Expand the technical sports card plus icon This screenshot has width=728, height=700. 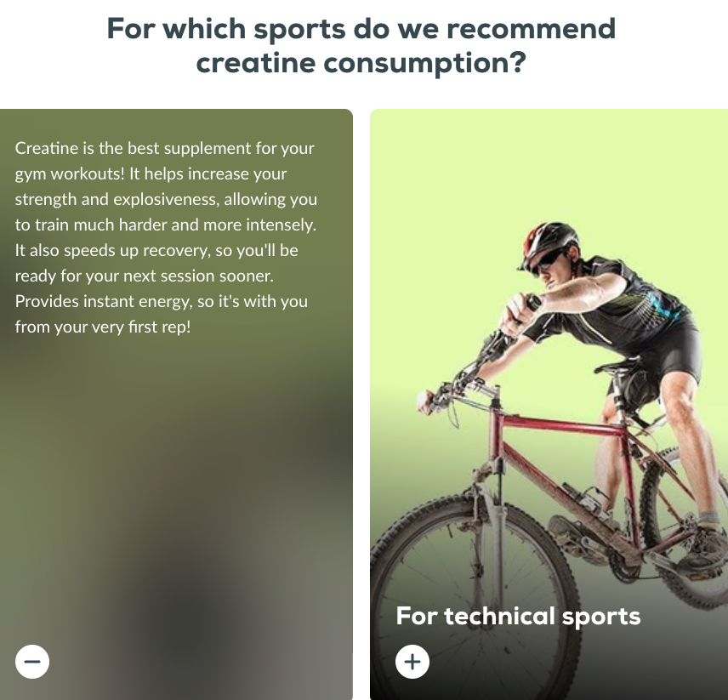click(x=412, y=662)
